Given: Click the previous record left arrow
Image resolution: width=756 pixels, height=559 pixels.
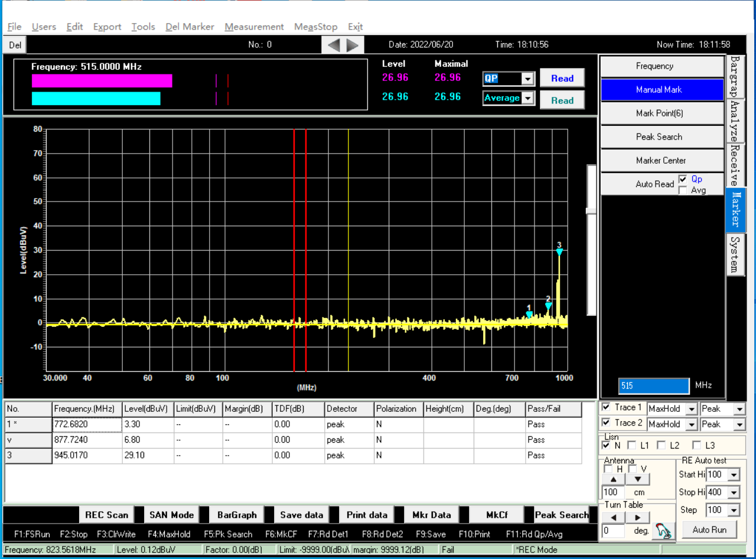Looking at the screenshot, I should [334, 45].
